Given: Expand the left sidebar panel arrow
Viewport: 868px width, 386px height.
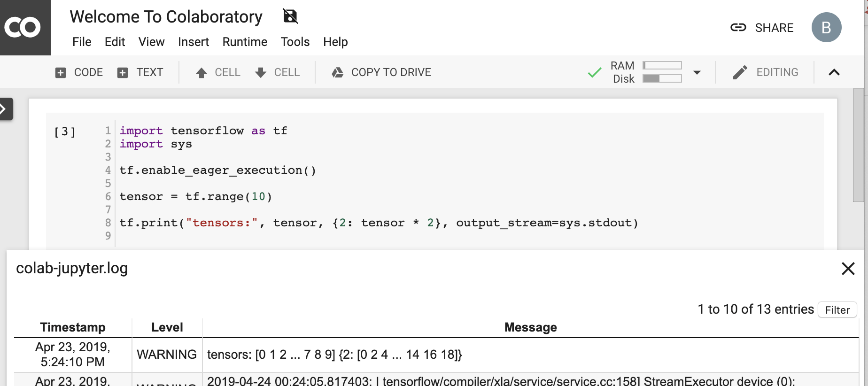Looking at the screenshot, I should click(5, 109).
